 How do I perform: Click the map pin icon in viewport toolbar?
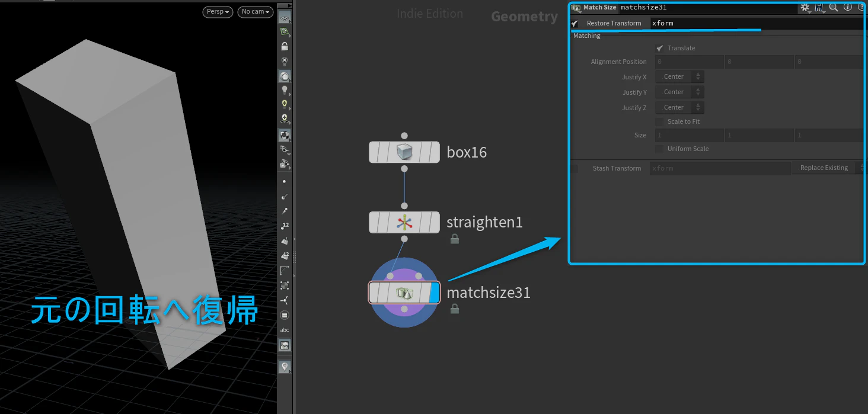[285, 367]
